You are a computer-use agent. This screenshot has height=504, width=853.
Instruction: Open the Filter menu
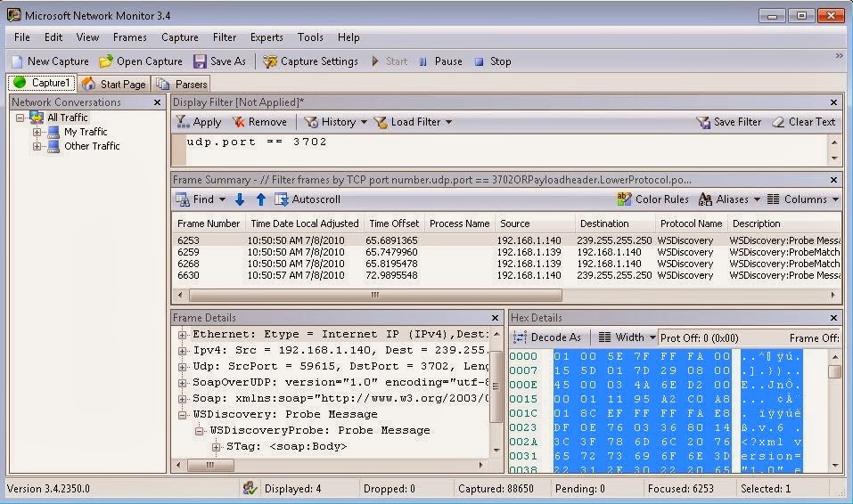coord(224,37)
